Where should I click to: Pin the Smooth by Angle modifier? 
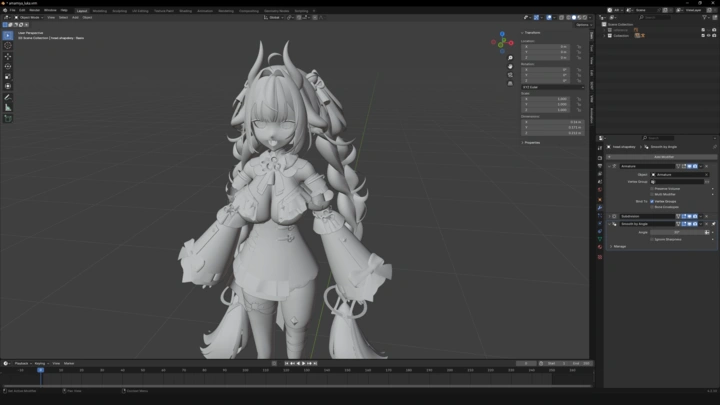(714, 224)
